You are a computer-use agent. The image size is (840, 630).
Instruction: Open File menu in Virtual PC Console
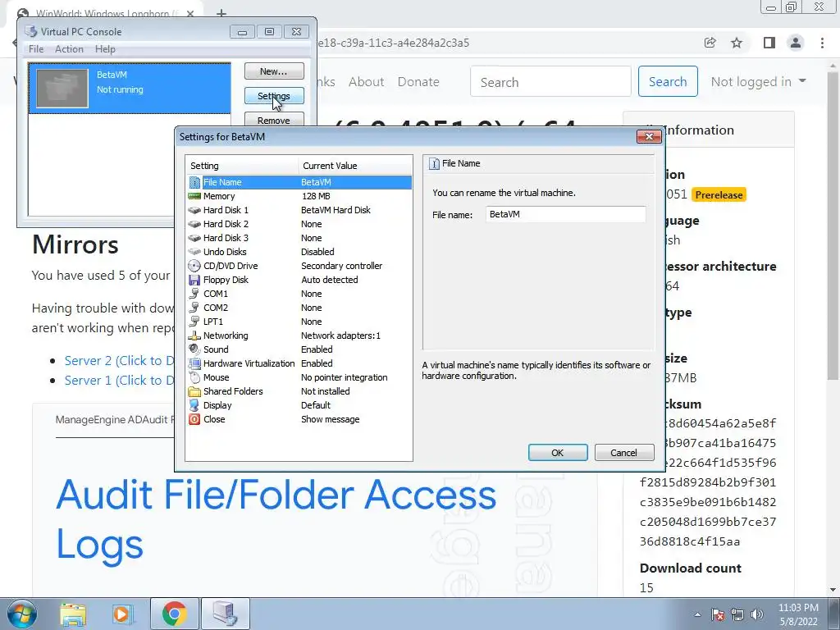coord(36,48)
